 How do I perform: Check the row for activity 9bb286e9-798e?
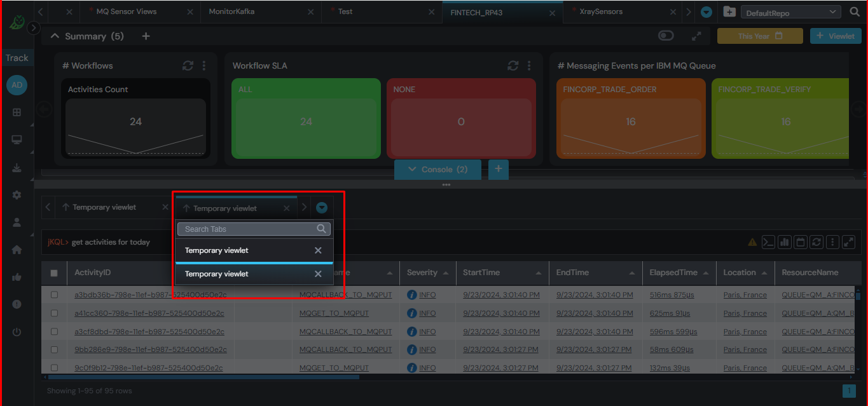coord(54,349)
